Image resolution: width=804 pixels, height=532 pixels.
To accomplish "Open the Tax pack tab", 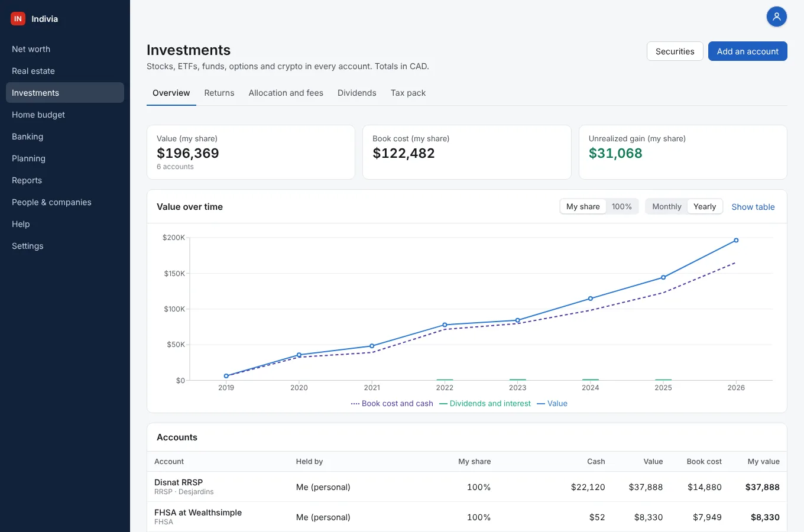I will click(x=408, y=93).
